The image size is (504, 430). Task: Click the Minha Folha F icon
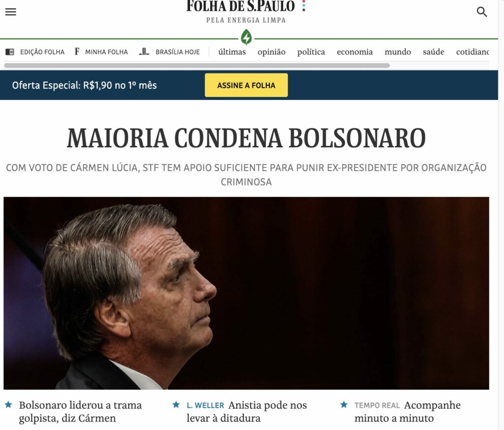pyautogui.click(x=77, y=51)
